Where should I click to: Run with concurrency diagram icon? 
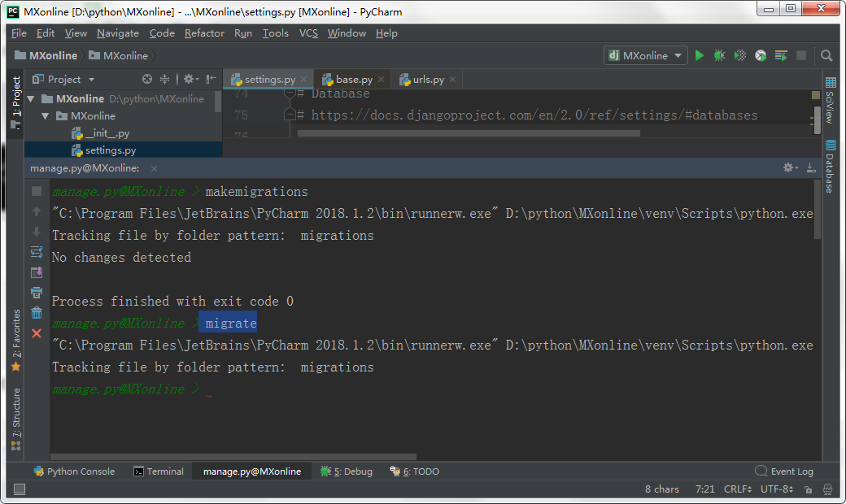781,55
